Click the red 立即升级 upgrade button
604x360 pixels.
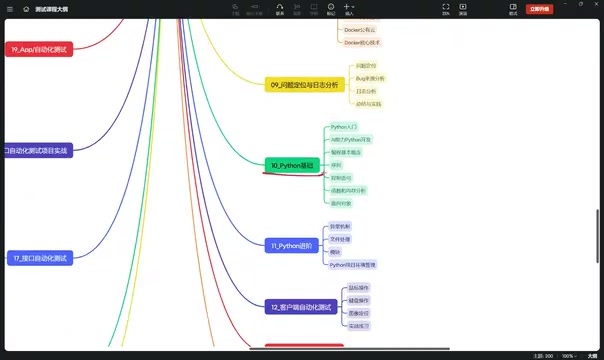[x=539, y=9]
